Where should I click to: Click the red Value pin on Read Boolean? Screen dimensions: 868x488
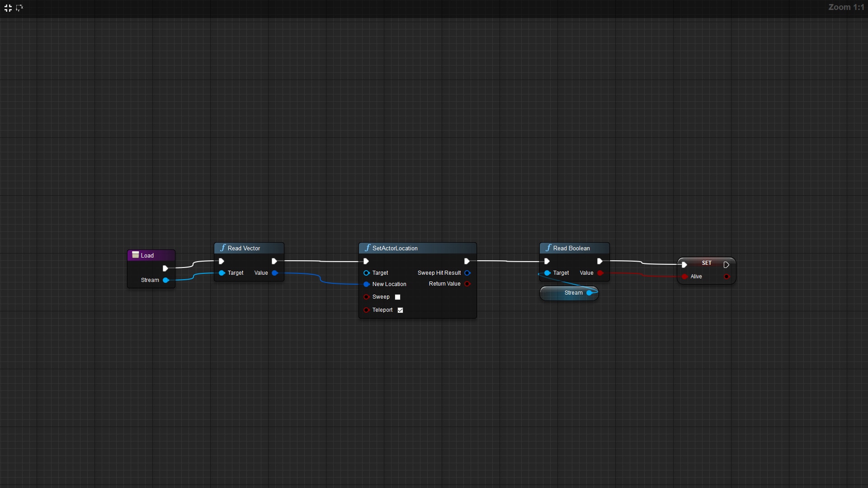[x=600, y=273]
